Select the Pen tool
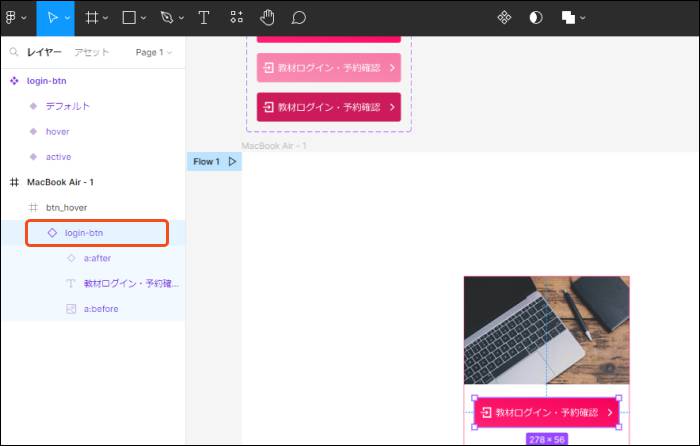 coord(166,17)
